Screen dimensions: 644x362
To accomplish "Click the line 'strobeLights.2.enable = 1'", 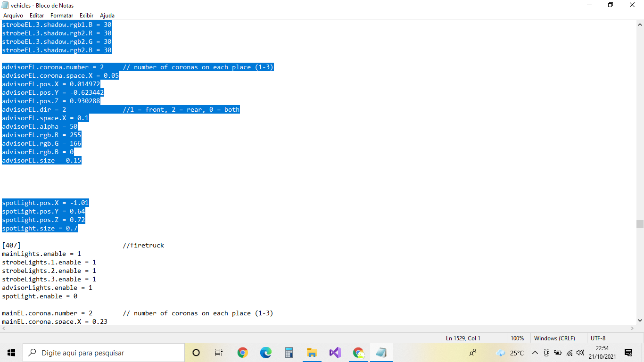I will pyautogui.click(x=49, y=271).
